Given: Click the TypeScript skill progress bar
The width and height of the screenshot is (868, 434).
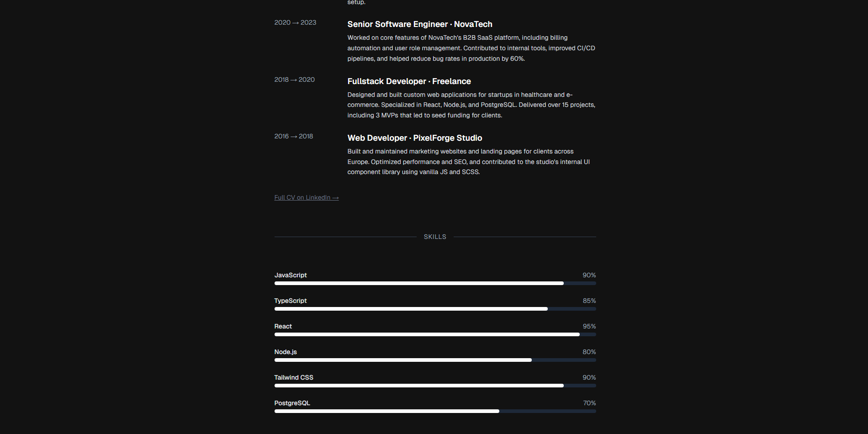Looking at the screenshot, I should [x=435, y=309].
